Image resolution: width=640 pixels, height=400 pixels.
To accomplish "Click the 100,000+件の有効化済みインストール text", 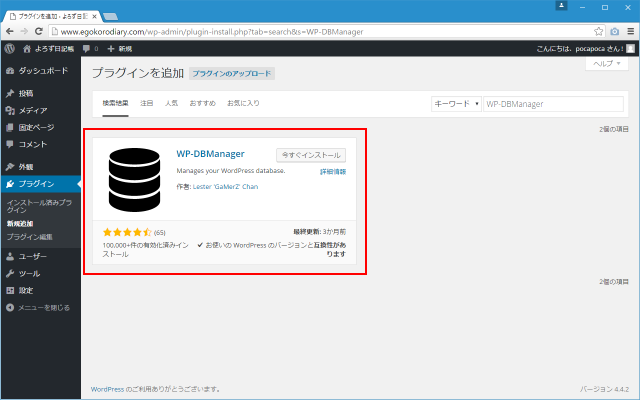I will pos(145,249).
